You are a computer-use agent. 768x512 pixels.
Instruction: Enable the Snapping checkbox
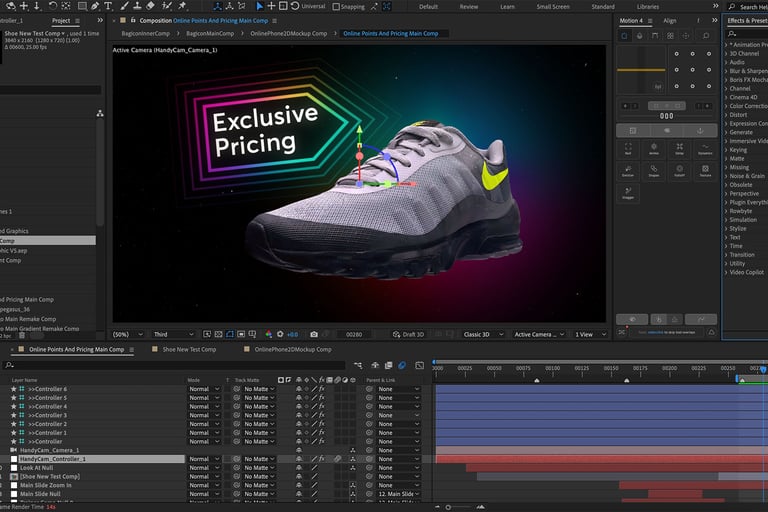coord(337,7)
